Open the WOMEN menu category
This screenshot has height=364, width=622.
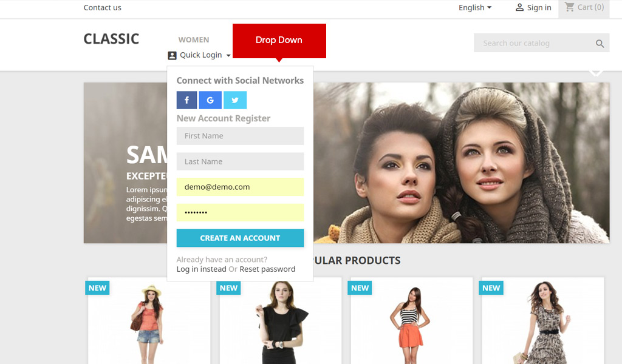click(194, 39)
